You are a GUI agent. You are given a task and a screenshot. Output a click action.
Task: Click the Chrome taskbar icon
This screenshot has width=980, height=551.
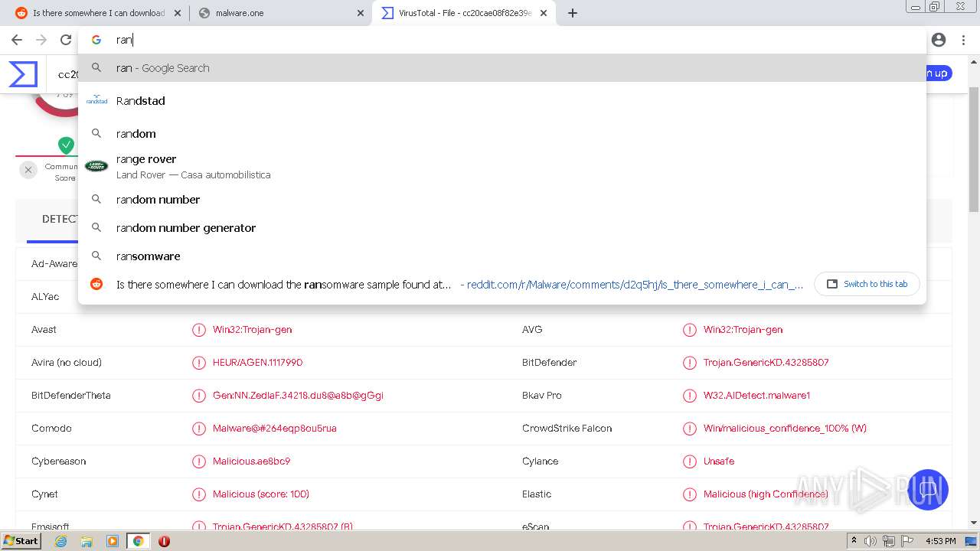point(138,541)
